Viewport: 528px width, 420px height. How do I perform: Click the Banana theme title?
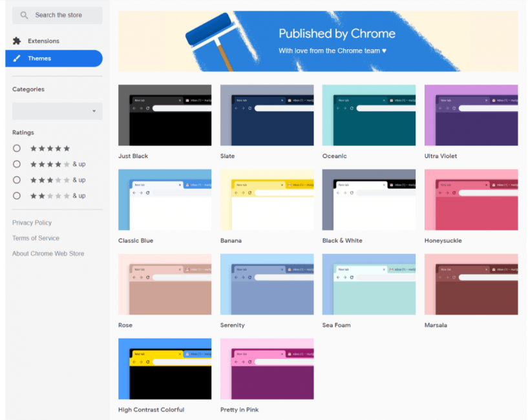[231, 240]
